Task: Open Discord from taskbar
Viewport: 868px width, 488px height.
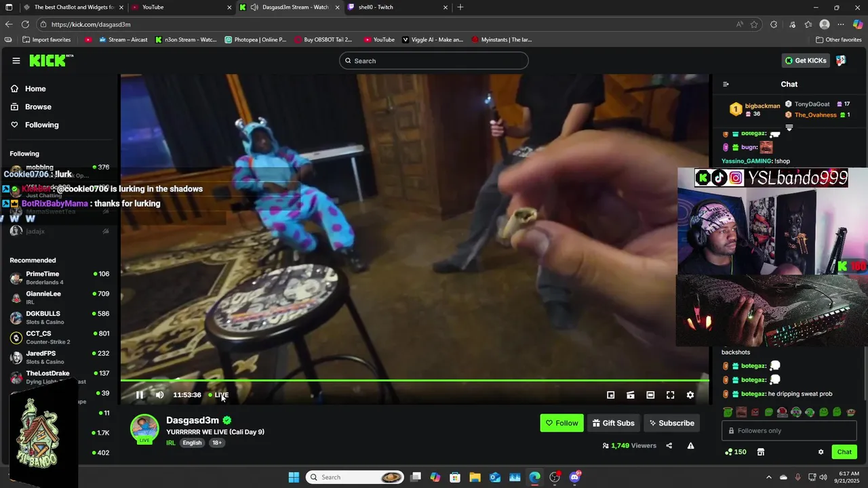Action: click(575, 477)
